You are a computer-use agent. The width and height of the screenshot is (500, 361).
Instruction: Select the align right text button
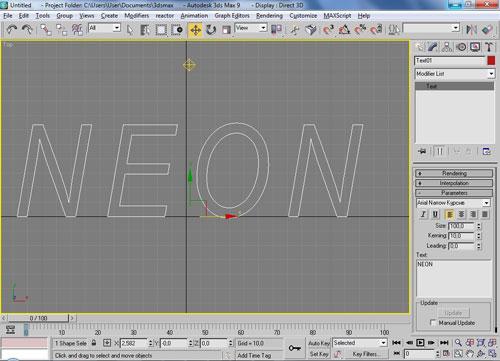pyautogui.click(x=473, y=214)
